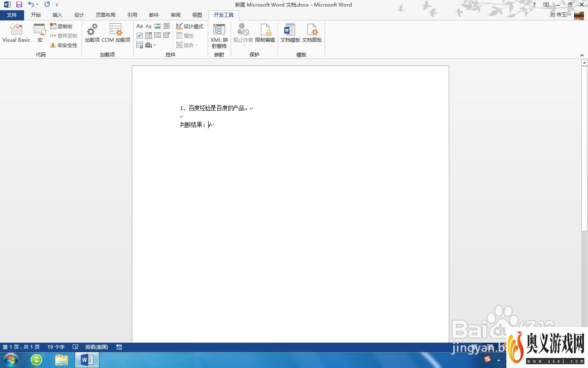The height and width of the screenshot is (368, 588).
Task: Click the proofing errors status icon
Action: [x=76, y=347]
